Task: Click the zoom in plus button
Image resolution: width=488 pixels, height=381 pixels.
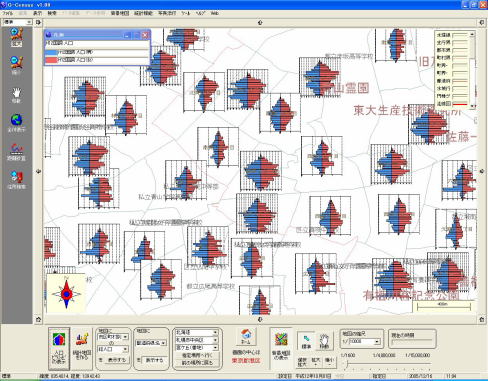Action: point(316,362)
